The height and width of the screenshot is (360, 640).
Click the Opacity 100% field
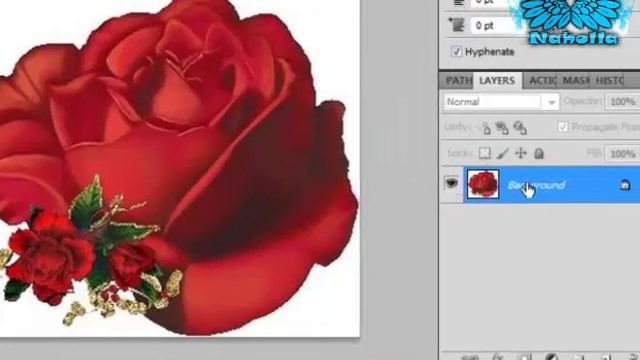coord(623,102)
